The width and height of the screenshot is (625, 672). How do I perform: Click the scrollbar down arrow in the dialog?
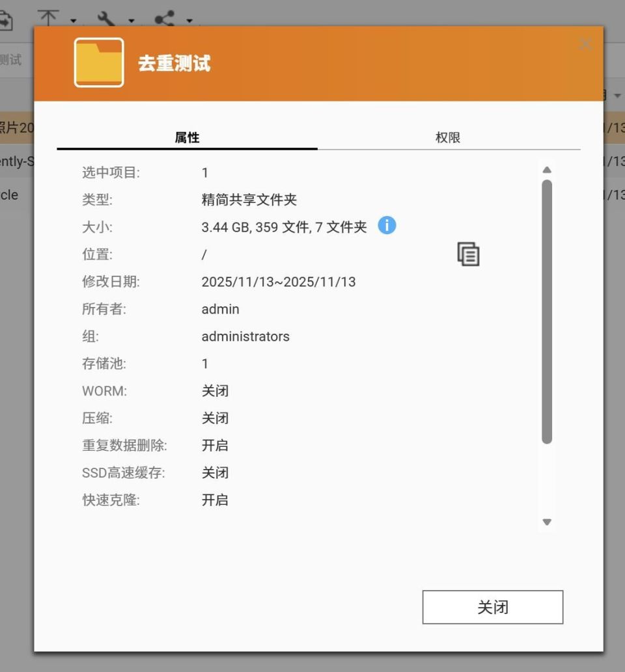pyautogui.click(x=548, y=522)
